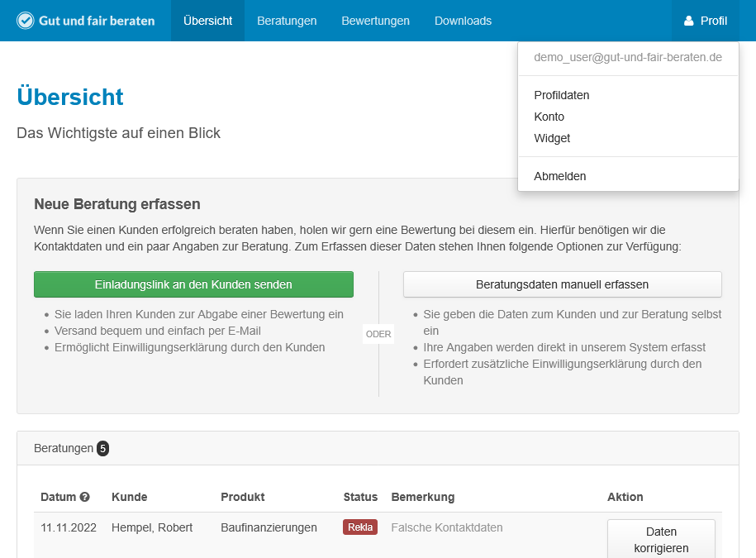Viewport: 756px width, 558px height.
Task: Go to the Übersicht tab
Action: coord(207,21)
